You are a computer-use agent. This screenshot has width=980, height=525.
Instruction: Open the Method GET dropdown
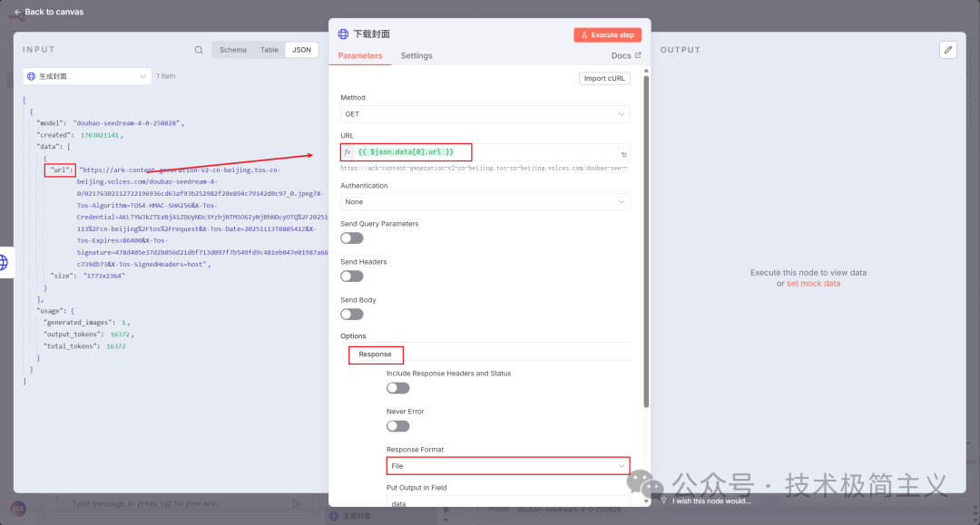485,114
